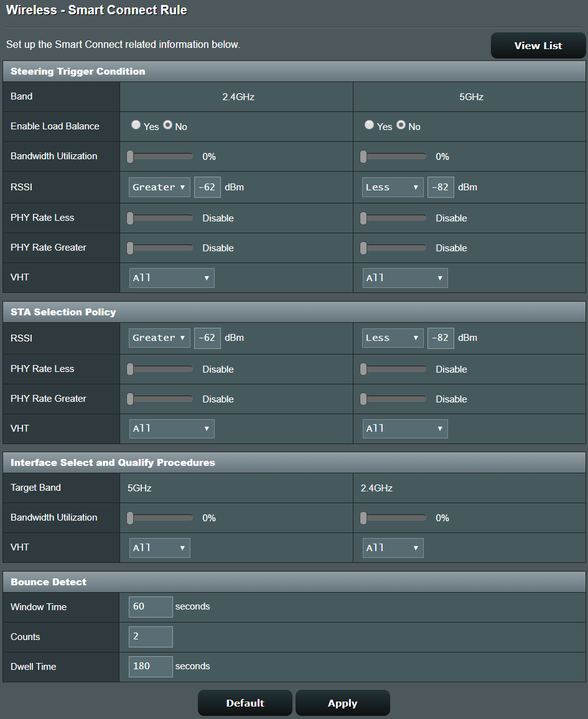Click the View List button

pyautogui.click(x=538, y=45)
